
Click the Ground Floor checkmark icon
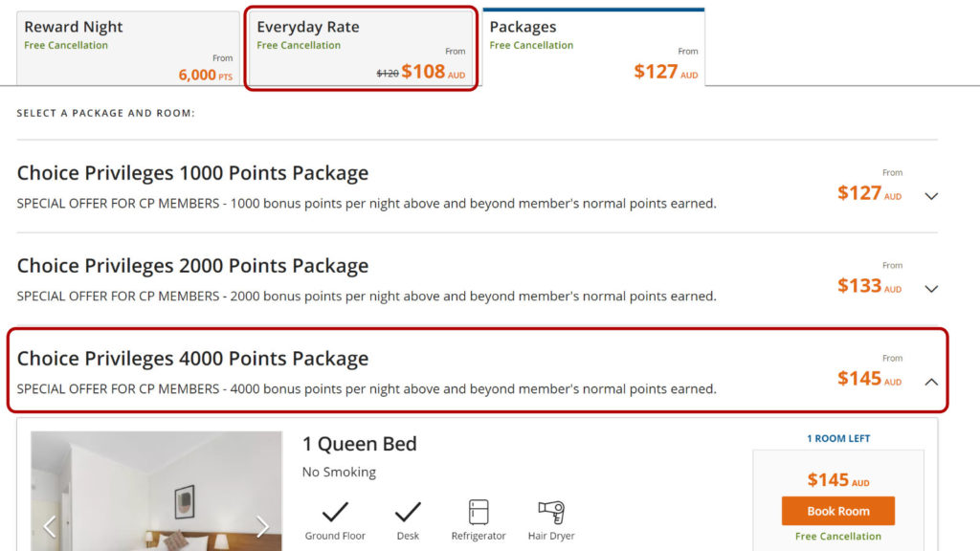pos(335,510)
